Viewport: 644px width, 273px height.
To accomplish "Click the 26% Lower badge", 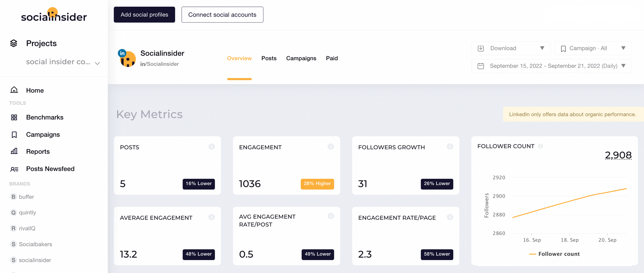I will point(437,184).
